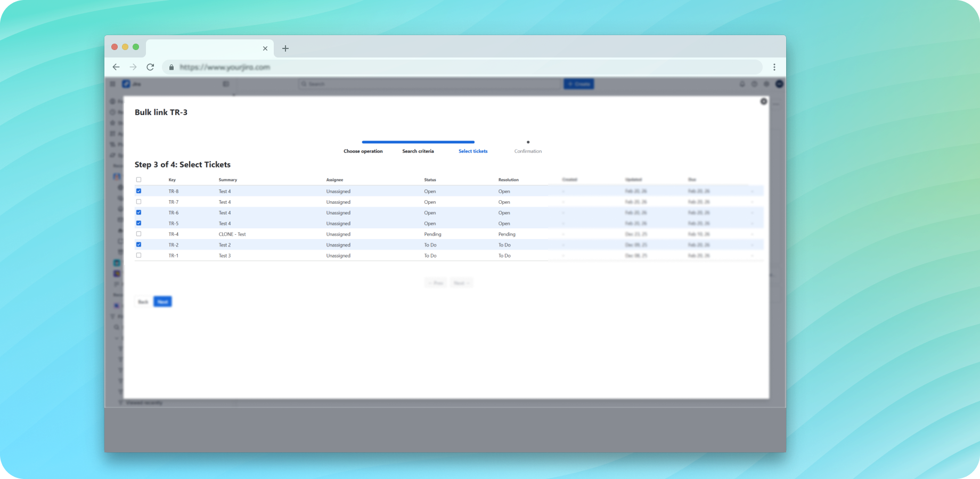
Task: Click the 'CLONE - Test' summary
Action: point(232,234)
